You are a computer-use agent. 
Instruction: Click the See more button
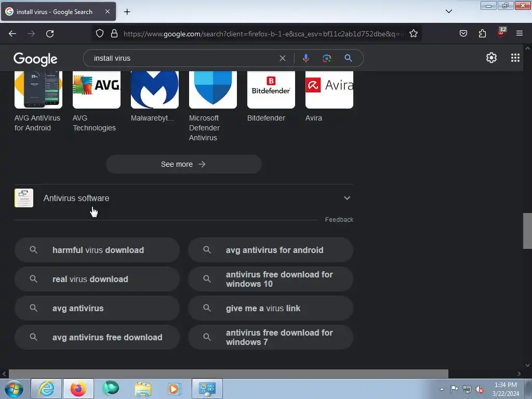(x=184, y=164)
